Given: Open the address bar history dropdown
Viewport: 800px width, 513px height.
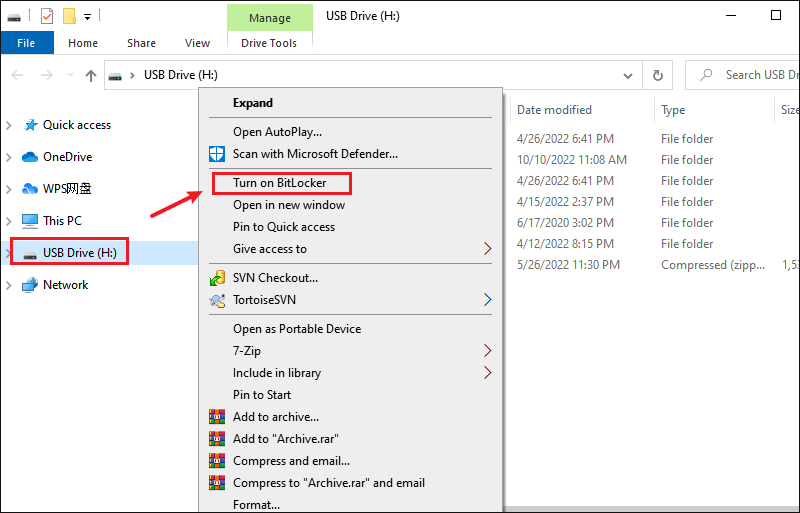Looking at the screenshot, I should tap(628, 76).
